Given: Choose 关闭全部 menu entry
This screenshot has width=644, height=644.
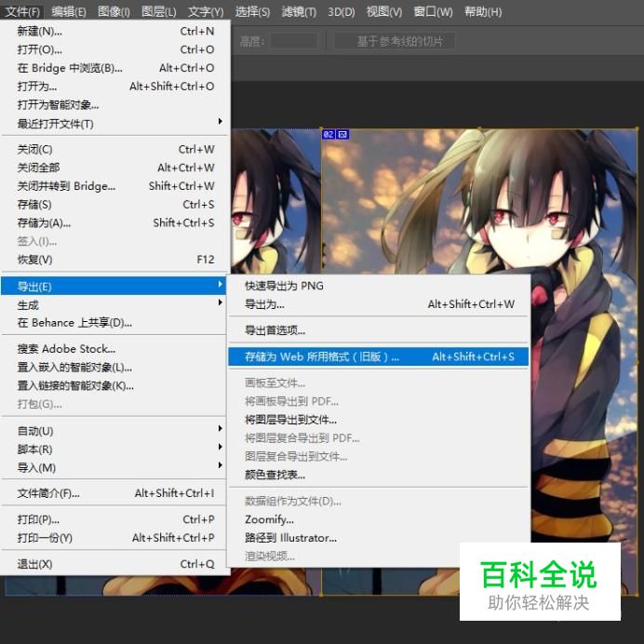Looking at the screenshot, I should coord(115,168).
